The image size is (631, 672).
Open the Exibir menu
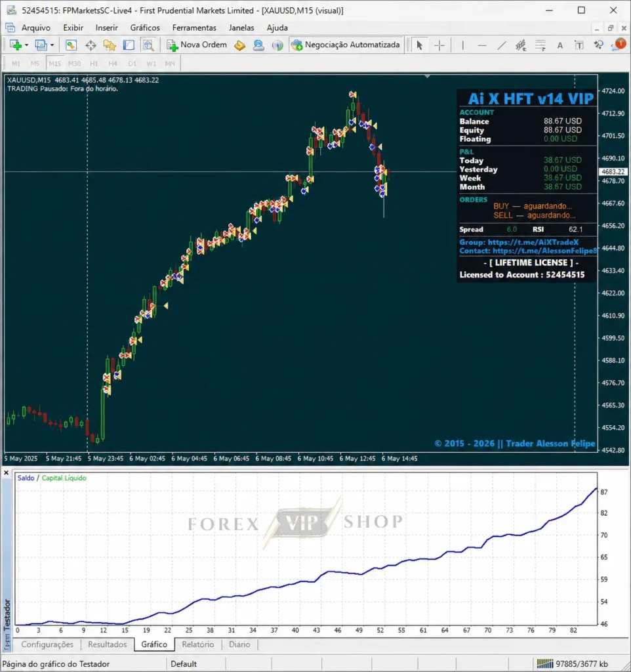(73, 28)
